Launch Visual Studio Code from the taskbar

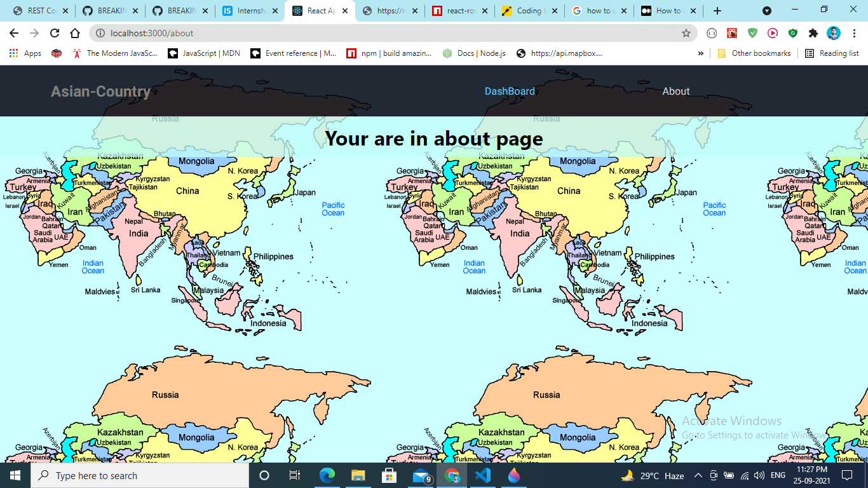click(x=483, y=475)
